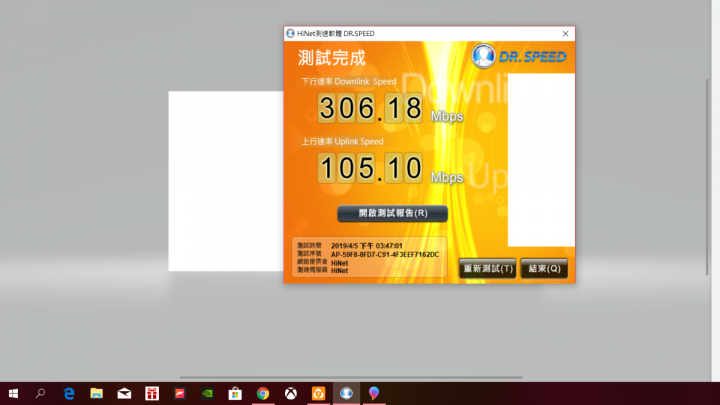Switch to the orange taskbar app
Image resolution: width=720 pixels, height=405 pixels.
[318, 394]
